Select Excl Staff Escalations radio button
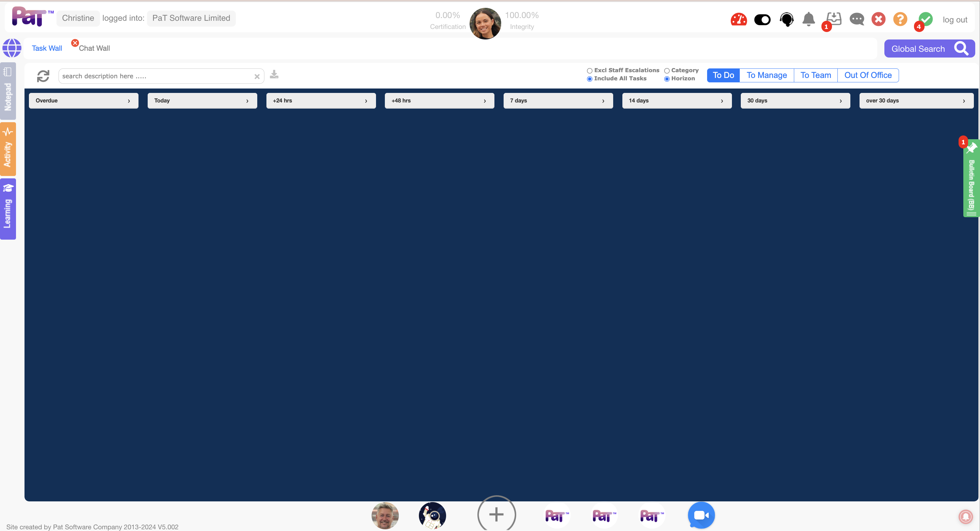The image size is (980, 531). pyautogui.click(x=589, y=71)
